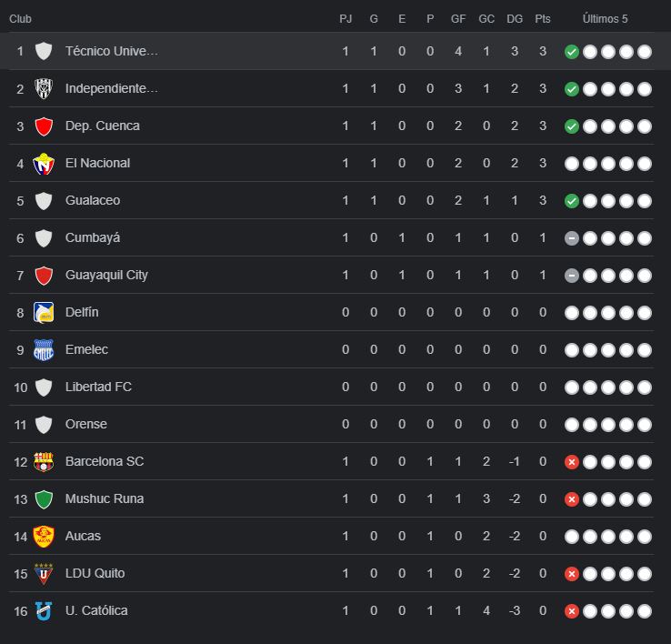Screen dimensions: 671x644
Task: Open the Guayaquil City team link
Action: (x=106, y=275)
